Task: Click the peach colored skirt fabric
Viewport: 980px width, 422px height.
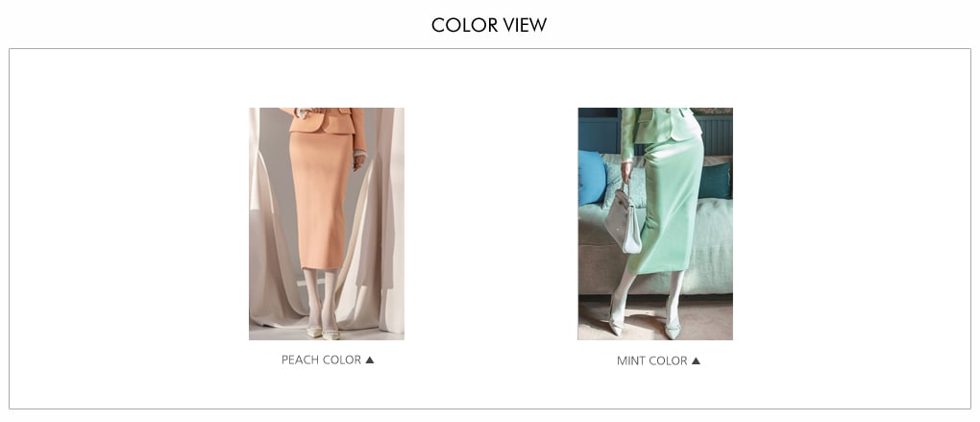Action: 321,200
